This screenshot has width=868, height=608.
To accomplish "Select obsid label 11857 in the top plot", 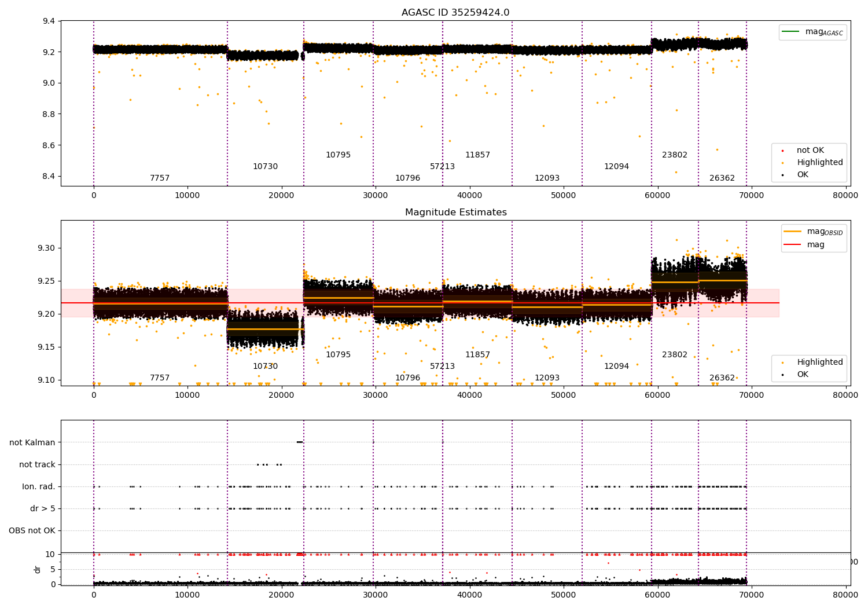I will point(477,155).
